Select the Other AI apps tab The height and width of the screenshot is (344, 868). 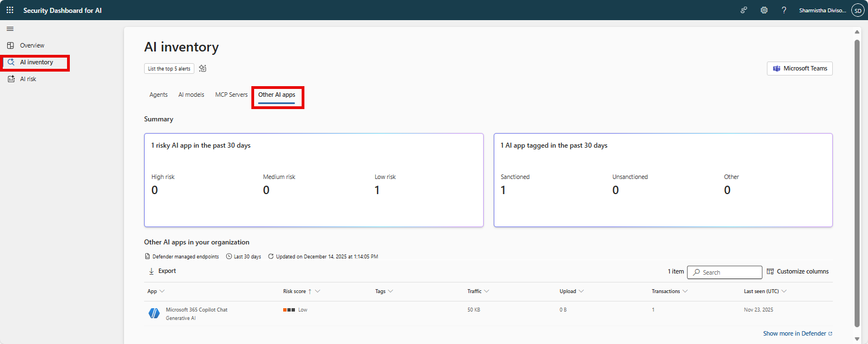(276, 95)
